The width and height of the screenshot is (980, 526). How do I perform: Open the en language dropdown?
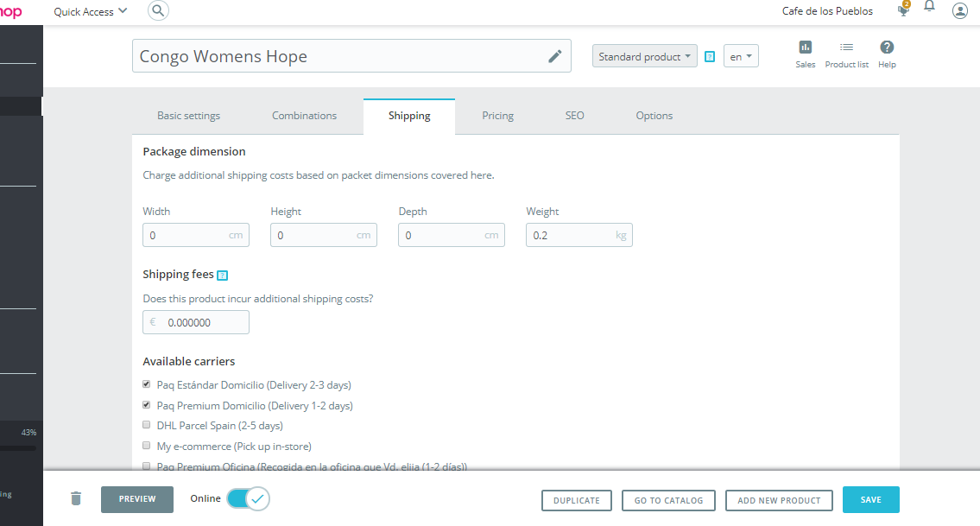click(741, 56)
